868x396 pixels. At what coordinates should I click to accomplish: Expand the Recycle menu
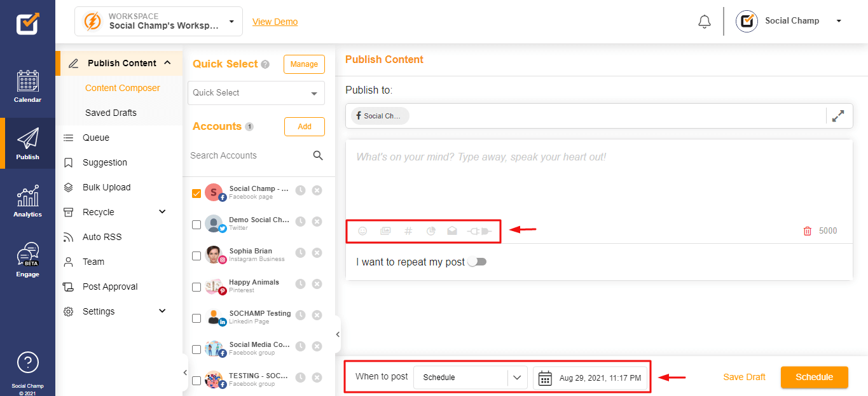[x=162, y=211]
